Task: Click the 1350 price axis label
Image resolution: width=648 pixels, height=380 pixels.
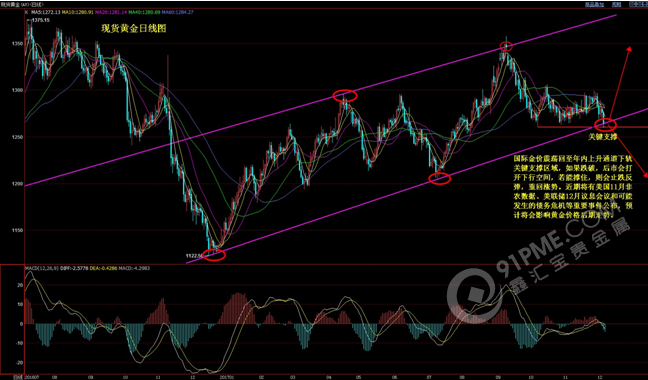Action: pyautogui.click(x=17, y=43)
